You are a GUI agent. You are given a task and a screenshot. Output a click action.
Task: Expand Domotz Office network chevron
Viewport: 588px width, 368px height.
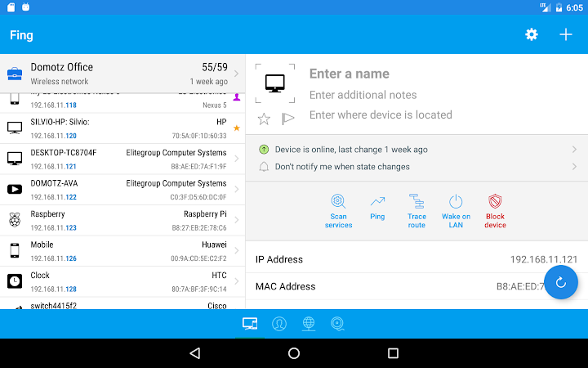(x=236, y=74)
